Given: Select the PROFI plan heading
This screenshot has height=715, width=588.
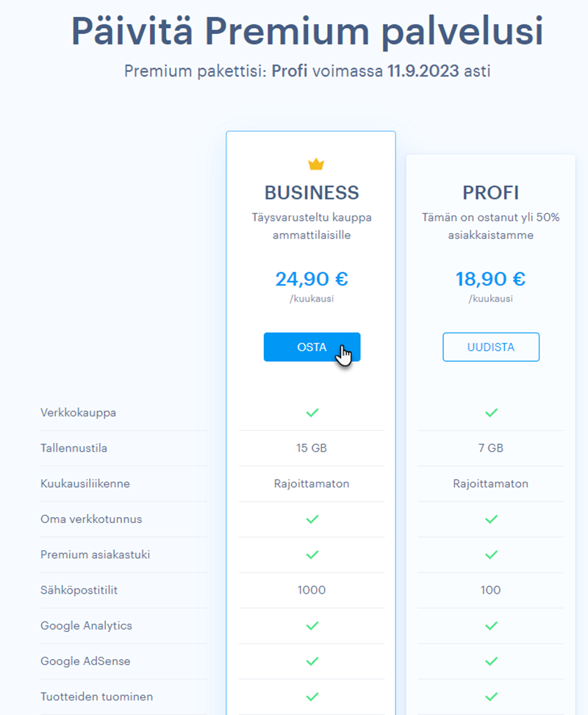Looking at the screenshot, I should (x=491, y=193).
